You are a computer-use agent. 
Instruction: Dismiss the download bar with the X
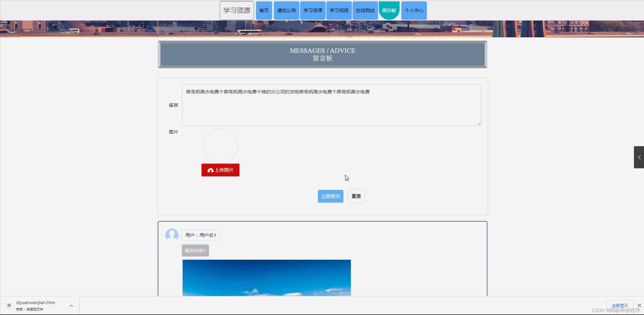point(639,305)
